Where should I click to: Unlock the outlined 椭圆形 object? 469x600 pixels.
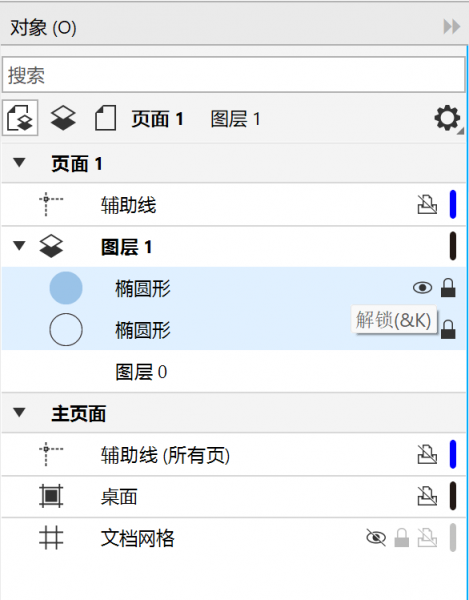coord(448,329)
